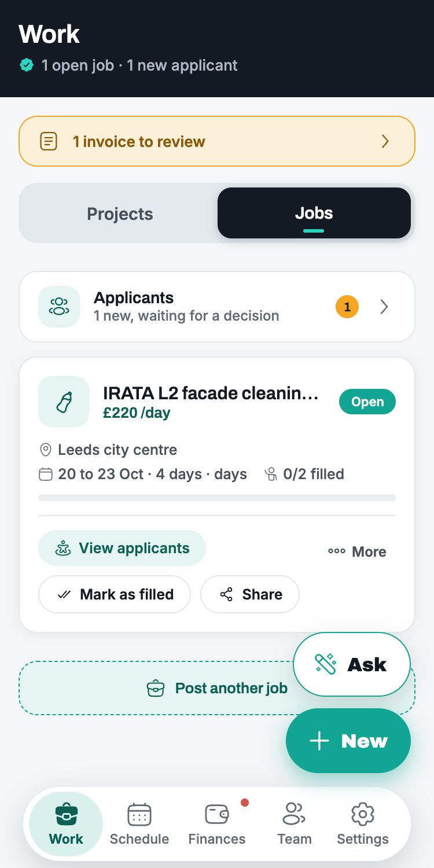Viewport: 434px width, 868px height.
Task: Click Leeds city centre location text
Action: pyautogui.click(x=117, y=450)
